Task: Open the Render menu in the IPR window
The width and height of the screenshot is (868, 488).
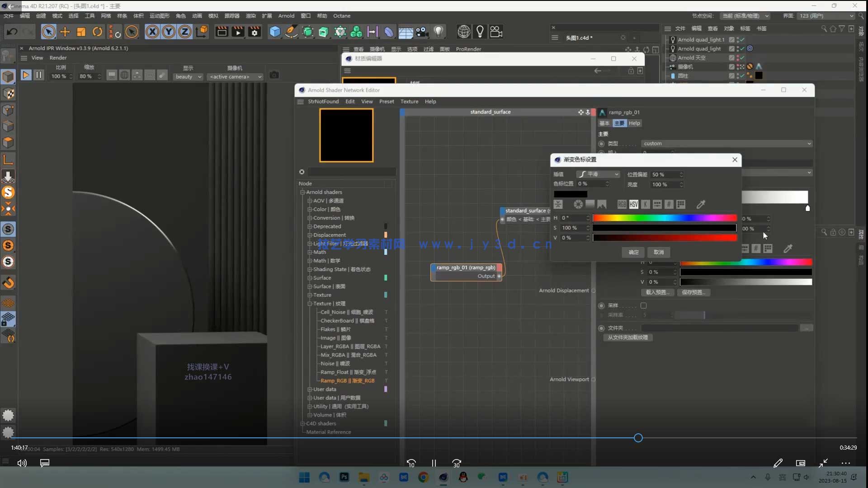Action: [x=58, y=58]
